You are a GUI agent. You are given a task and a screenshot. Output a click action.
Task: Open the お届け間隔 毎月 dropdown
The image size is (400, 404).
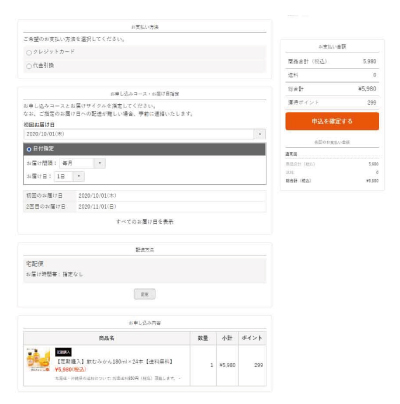(x=82, y=163)
